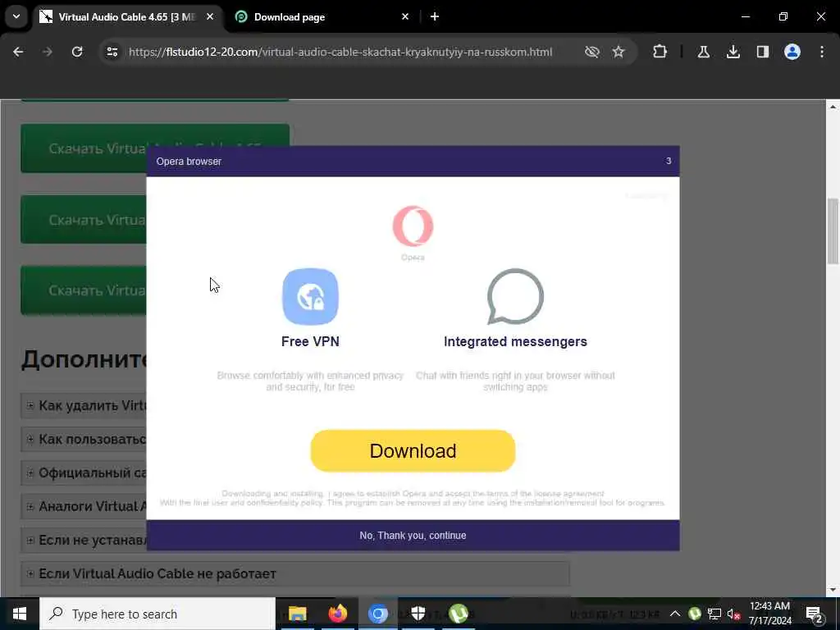Click the first green Скачать Virtual button

tap(84, 148)
